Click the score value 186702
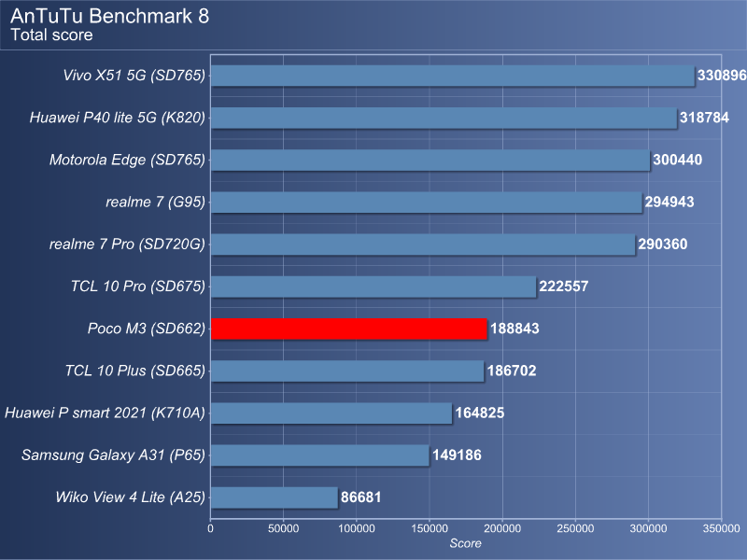The image size is (747, 560). [x=512, y=371]
